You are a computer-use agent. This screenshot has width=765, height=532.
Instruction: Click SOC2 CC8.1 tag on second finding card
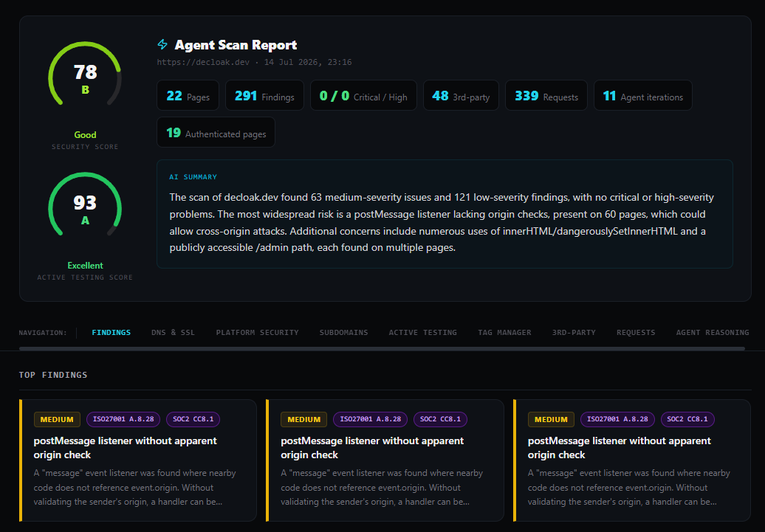tap(440, 419)
